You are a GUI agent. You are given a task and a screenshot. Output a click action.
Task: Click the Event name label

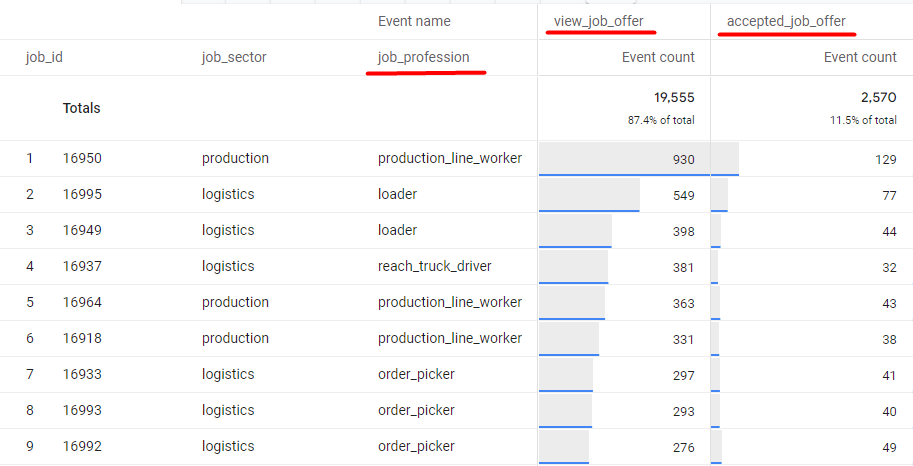tap(414, 21)
